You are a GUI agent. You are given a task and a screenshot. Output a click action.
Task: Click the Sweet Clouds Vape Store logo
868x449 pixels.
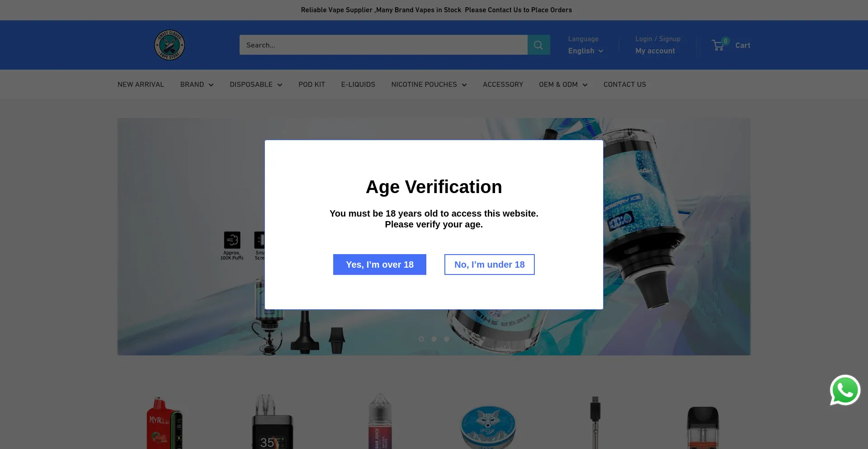(170, 45)
